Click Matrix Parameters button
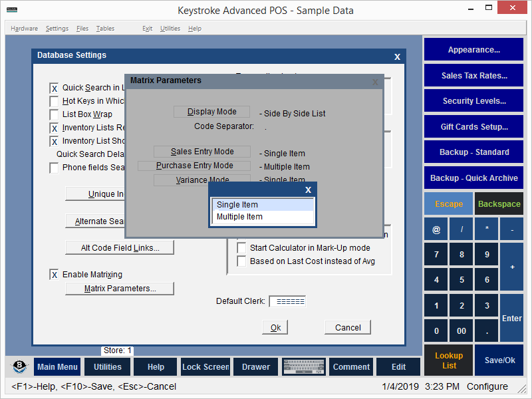The image size is (532, 399). [x=120, y=289]
